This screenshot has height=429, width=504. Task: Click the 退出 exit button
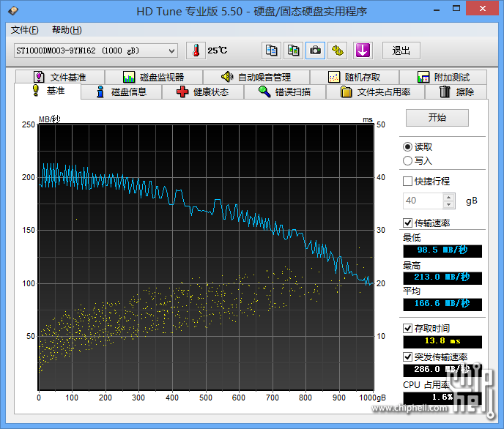401,51
